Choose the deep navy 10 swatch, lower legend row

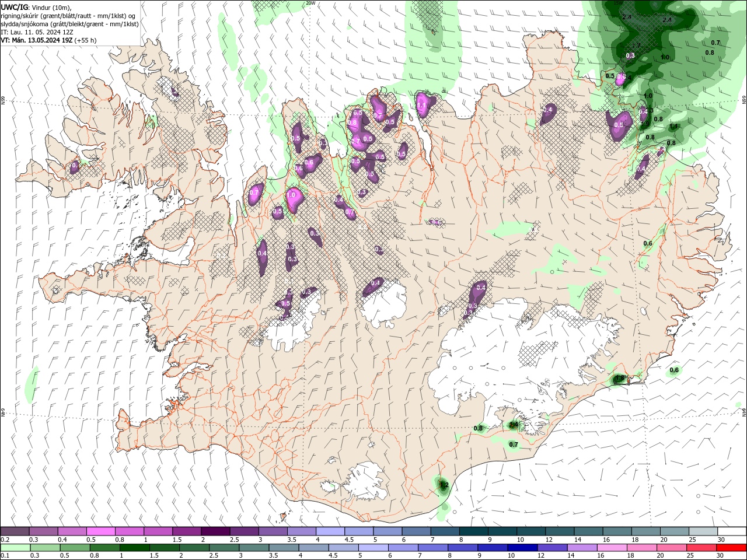[522, 548]
